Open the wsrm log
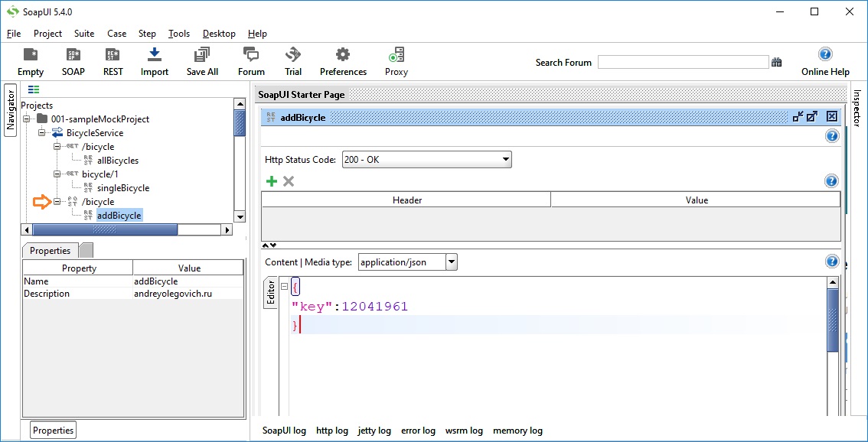Screen dimensions: 868x442 [x=464, y=431]
